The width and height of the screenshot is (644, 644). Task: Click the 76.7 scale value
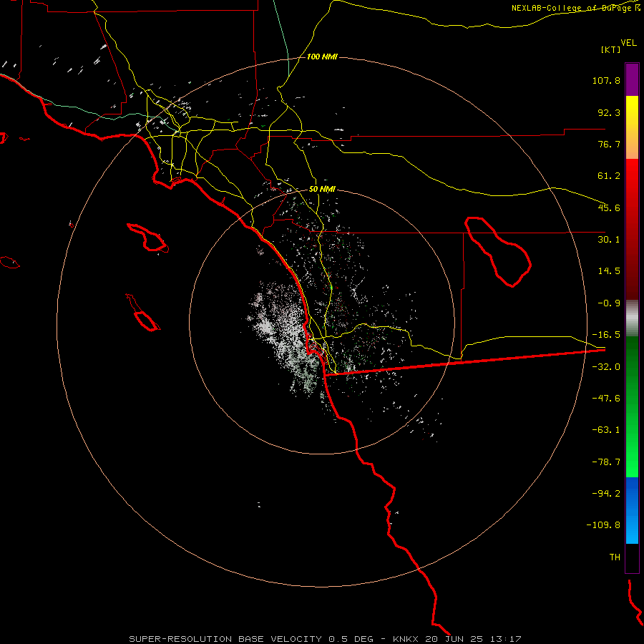pos(609,144)
